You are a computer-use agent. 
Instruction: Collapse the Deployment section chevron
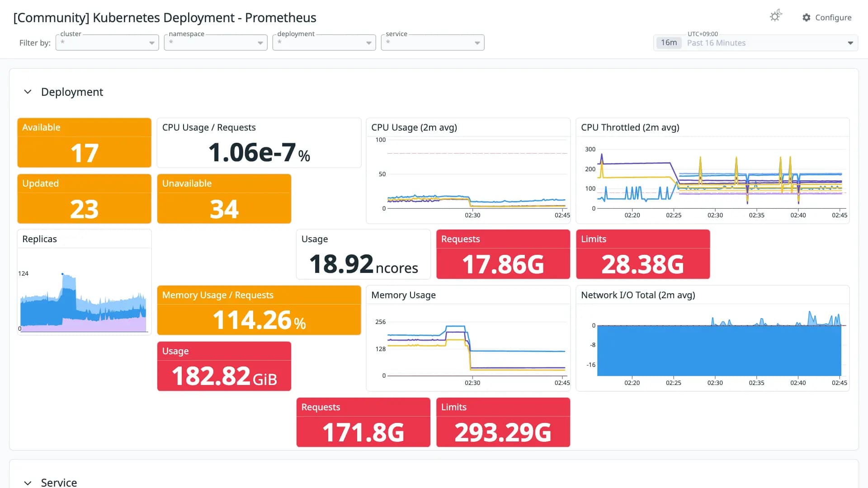(x=28, y=92)
